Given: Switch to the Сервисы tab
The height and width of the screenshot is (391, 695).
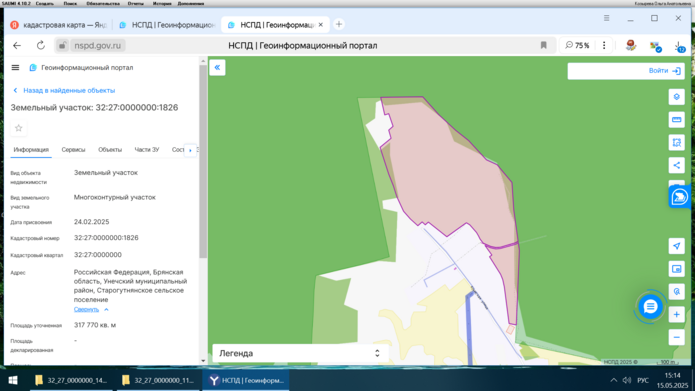Looking at the screenshot, I should [73, 150].
